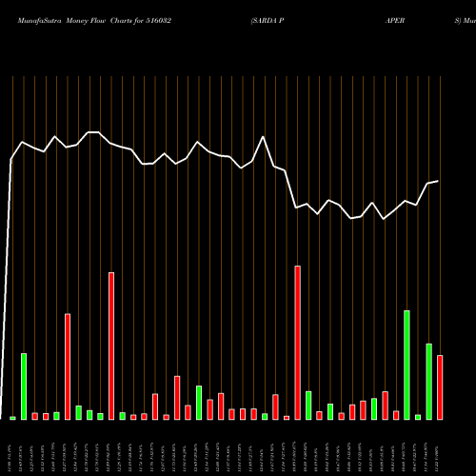476x476 pixels.
Task: Click the 'APER' text in the header
Action: 395,21
